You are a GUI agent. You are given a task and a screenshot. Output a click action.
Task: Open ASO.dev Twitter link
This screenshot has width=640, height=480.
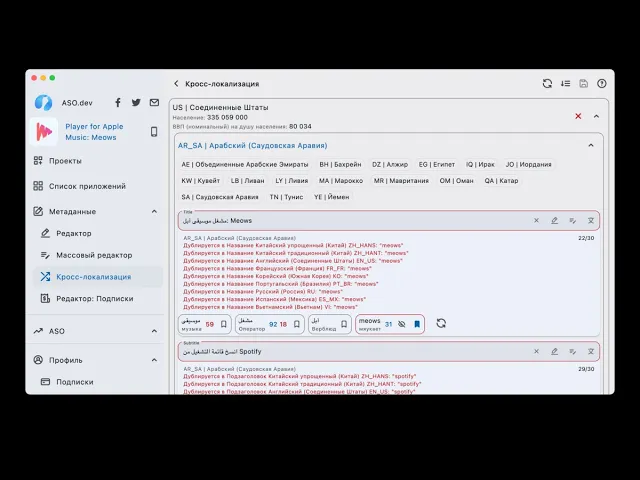(136, 102)
